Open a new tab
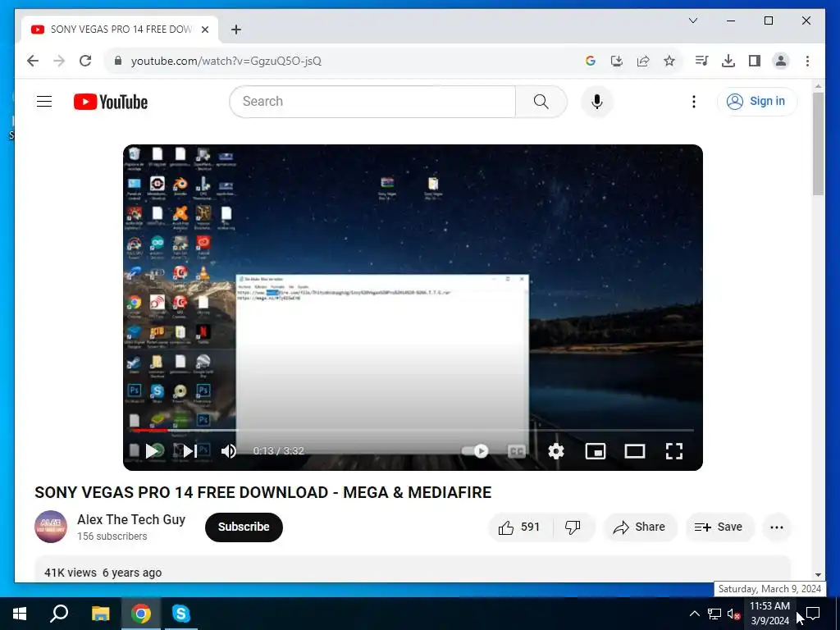The height and width of the screenshot is (630, 840). pyautogui.click(x=236, y=30)
